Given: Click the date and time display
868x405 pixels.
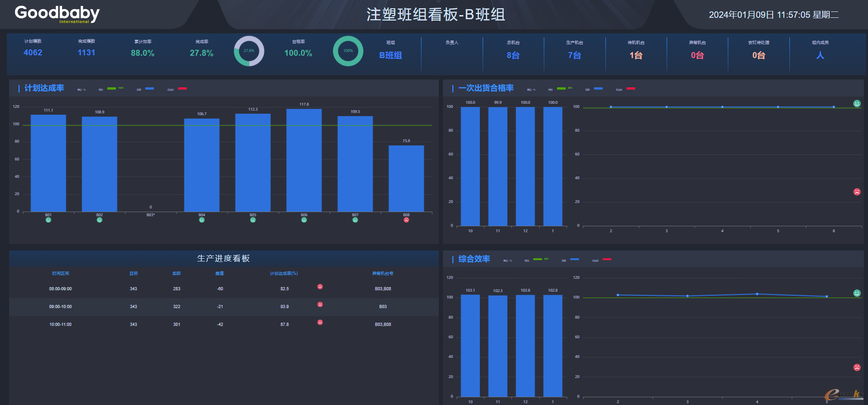Looking at the screenshot, I should coord(773,15).
